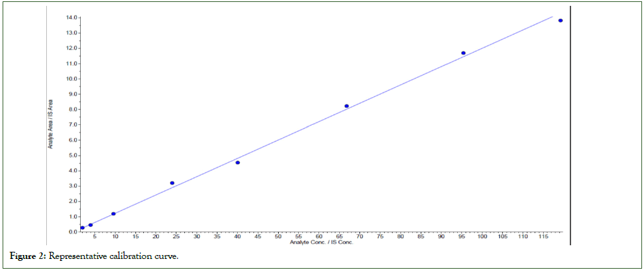Click the data point near x=9.5

point(113,214)
